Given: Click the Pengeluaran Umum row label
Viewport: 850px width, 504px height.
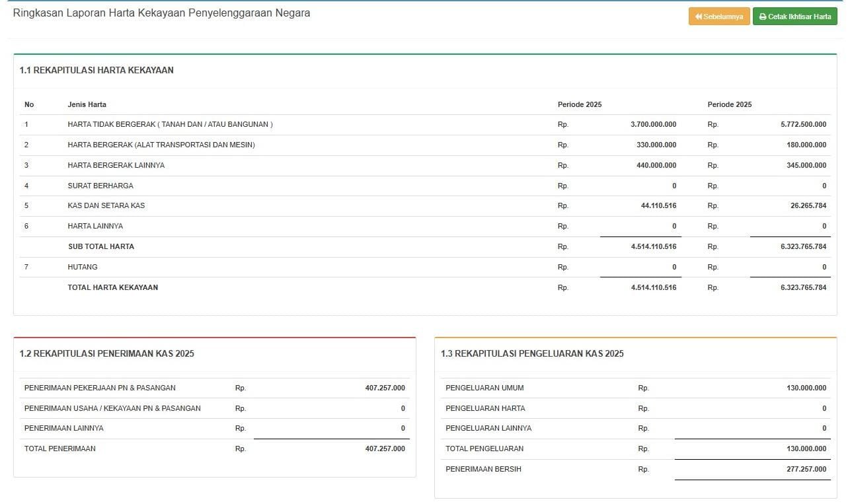Looking at the screenshot, I should click(x=484, y=388).
